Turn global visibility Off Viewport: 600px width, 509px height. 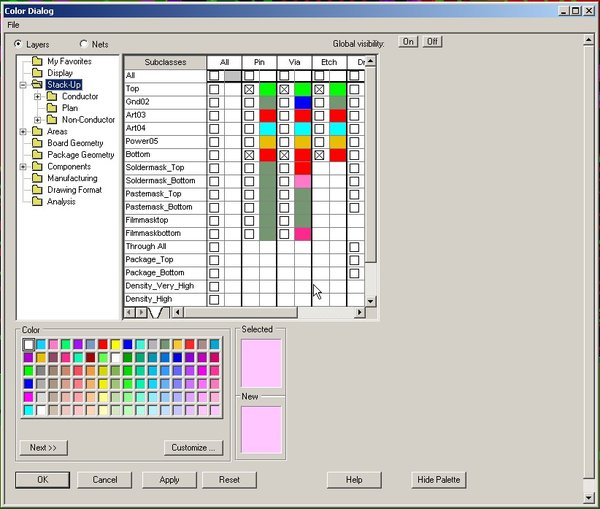pos(432,42)
